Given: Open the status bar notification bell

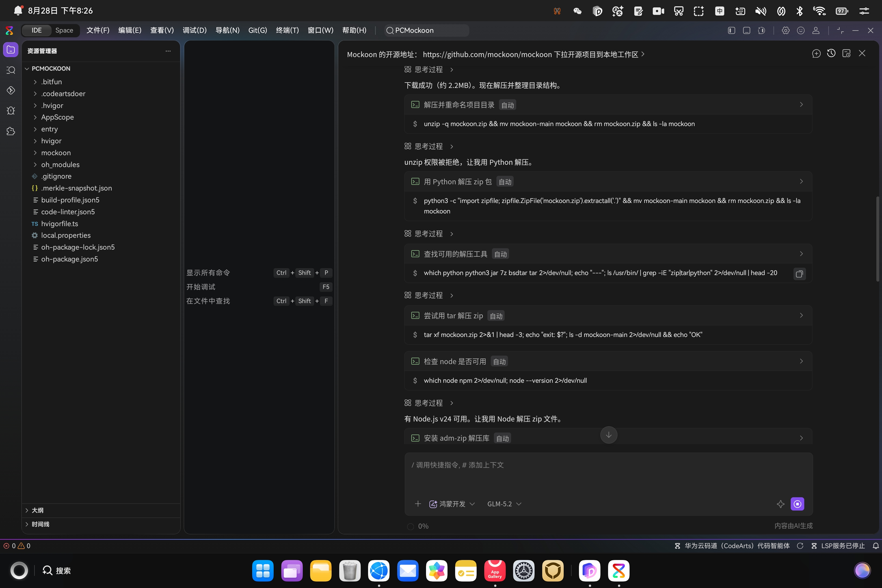Looking at the screenshot, I should (875, 546).
